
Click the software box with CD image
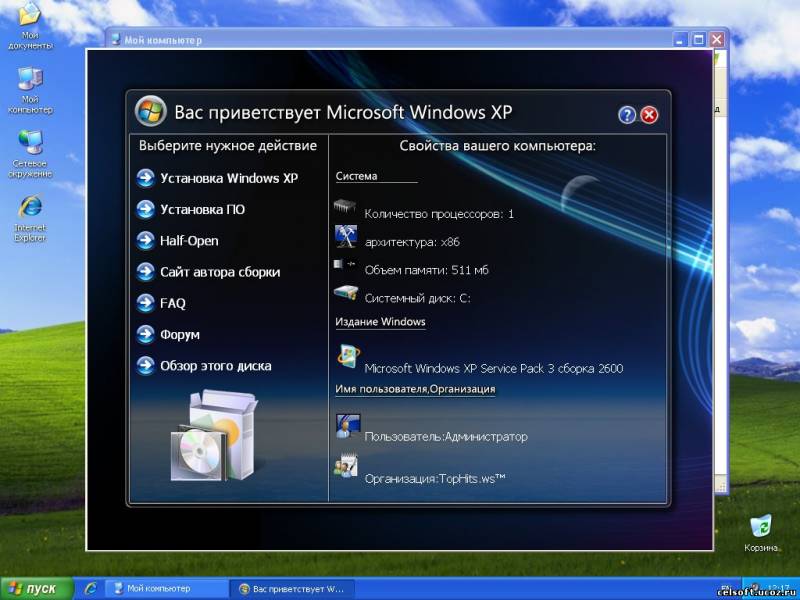pyautogui.click(x=213, y=435)
